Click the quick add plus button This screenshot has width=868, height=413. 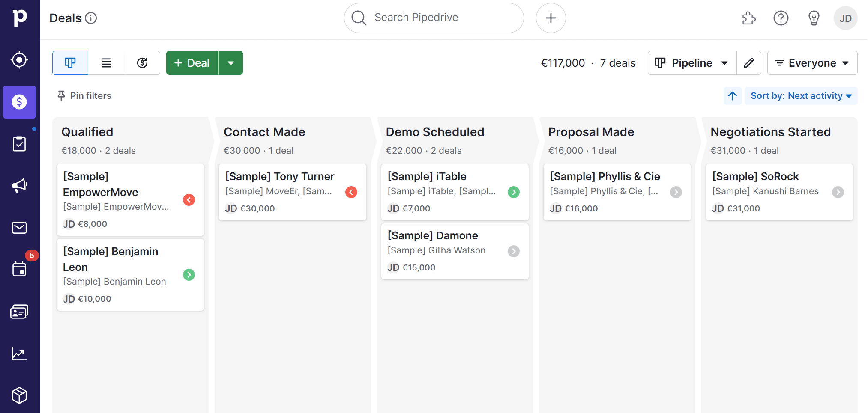pyautogui.click(x=551, y=18)
